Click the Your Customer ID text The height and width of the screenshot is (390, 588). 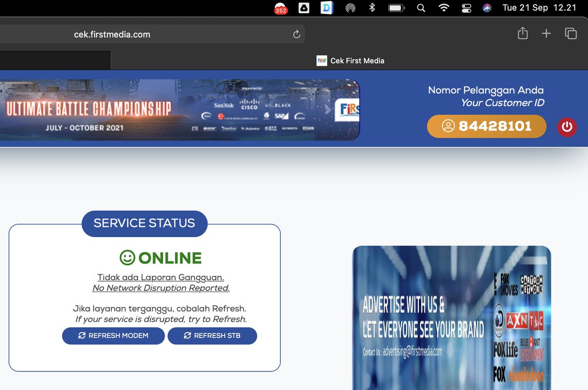[x=502, y=103]
